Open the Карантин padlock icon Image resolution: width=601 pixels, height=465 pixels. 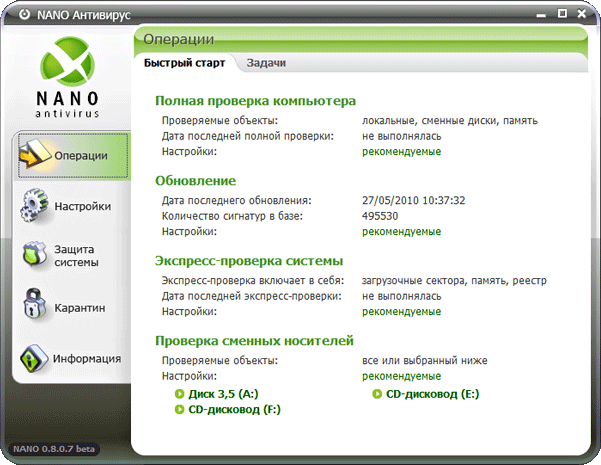pyautogui.click(x=36, y=306)
